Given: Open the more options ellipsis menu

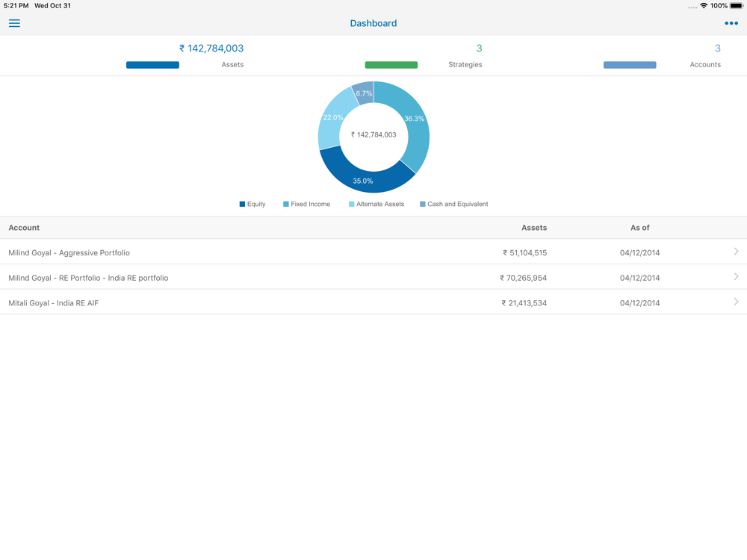Looking at the screenshot, I should coord(731,23).
